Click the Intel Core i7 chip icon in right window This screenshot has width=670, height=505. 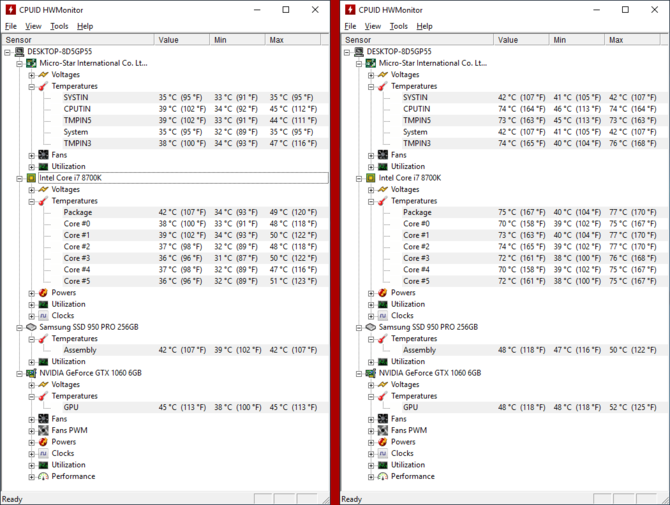[x=370, y=178]
